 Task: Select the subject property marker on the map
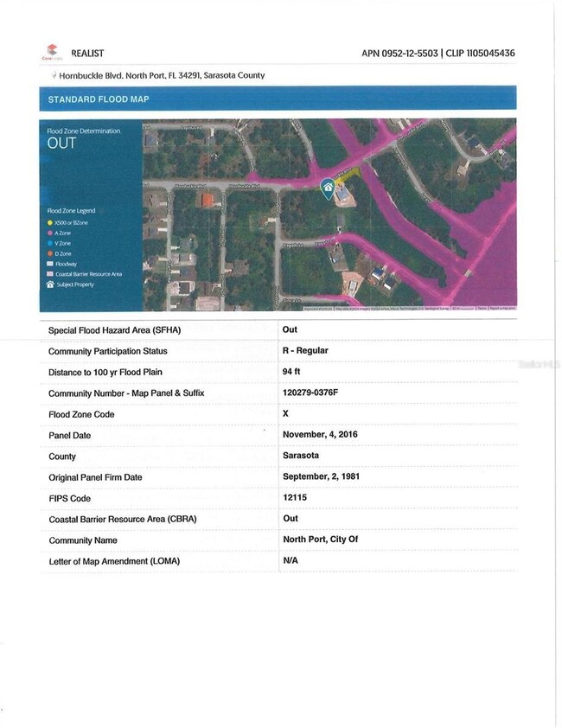click(x=328, y=188)
